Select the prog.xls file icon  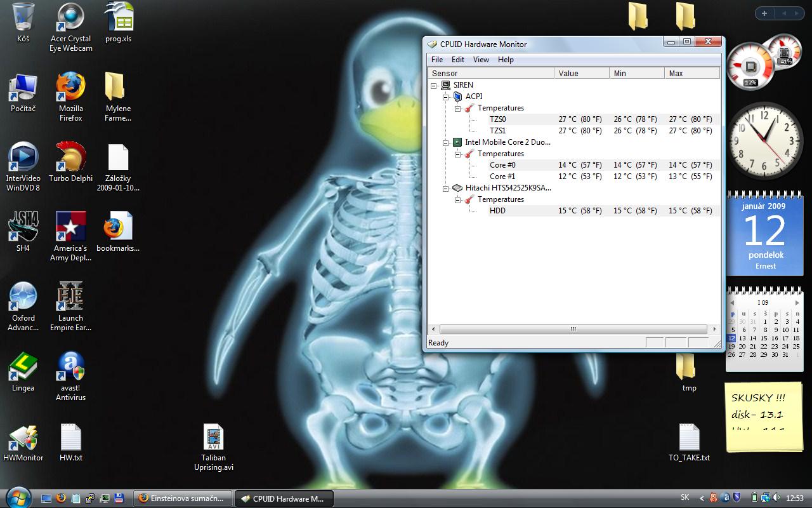pyautogui.click(x=118, y=23)
